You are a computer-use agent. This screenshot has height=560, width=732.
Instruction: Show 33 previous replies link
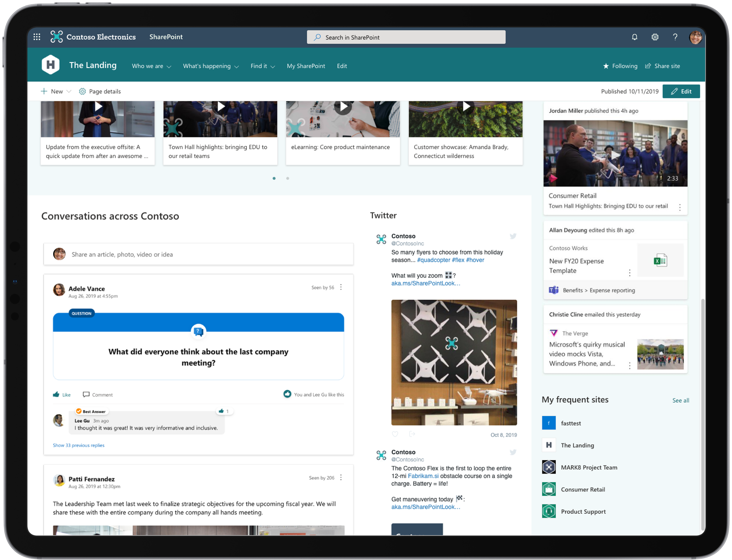[78, 445]
